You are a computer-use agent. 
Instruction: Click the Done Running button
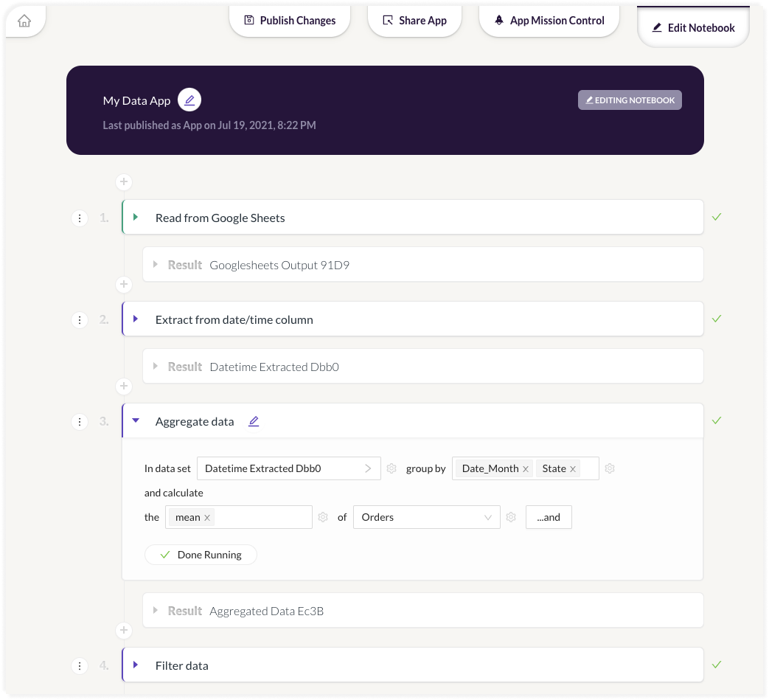[201, 555]
